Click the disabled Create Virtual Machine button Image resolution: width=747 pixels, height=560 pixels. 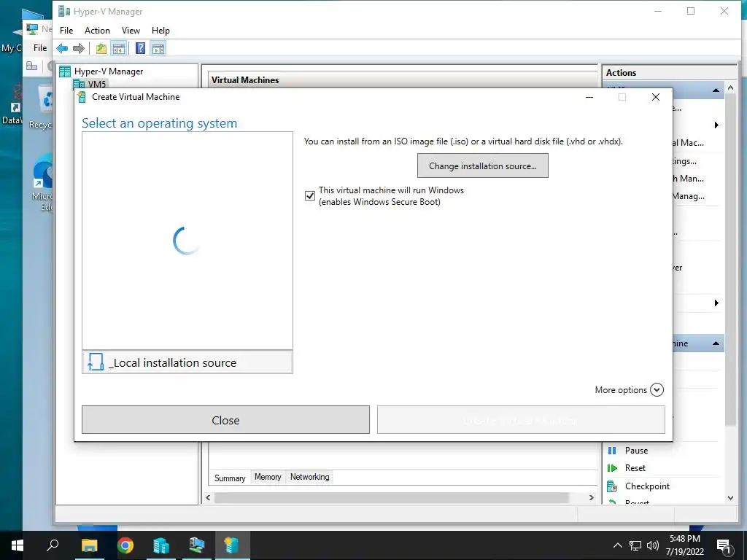coord(521,420)
